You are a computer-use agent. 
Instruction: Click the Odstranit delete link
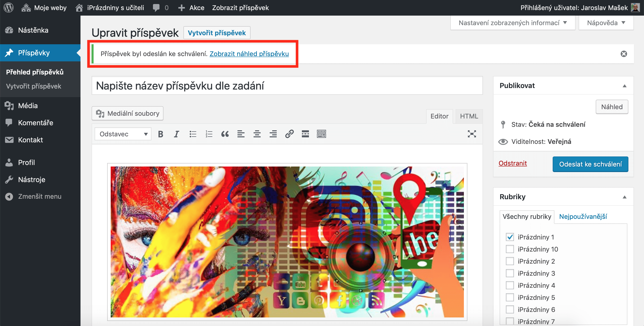(x=513, y=163)
